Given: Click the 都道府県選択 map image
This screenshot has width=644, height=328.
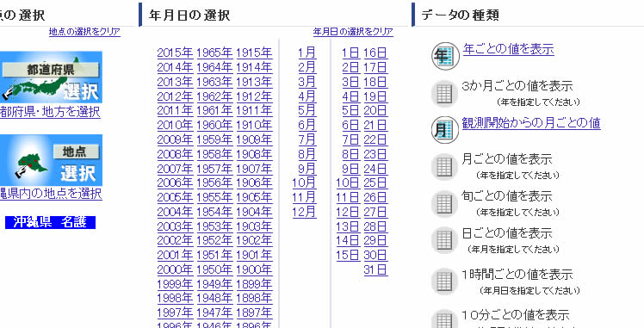Looking at the screenshot, I should click(51, 77).
